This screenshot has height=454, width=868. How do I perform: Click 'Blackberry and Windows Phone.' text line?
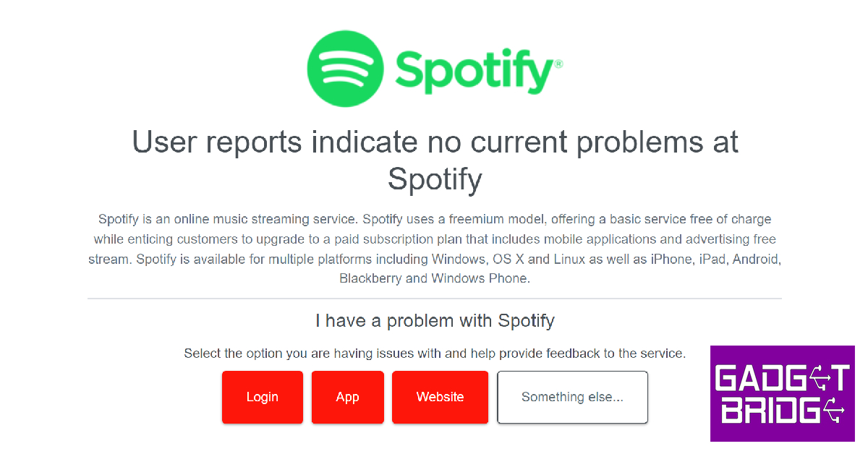tap(434, 278)
